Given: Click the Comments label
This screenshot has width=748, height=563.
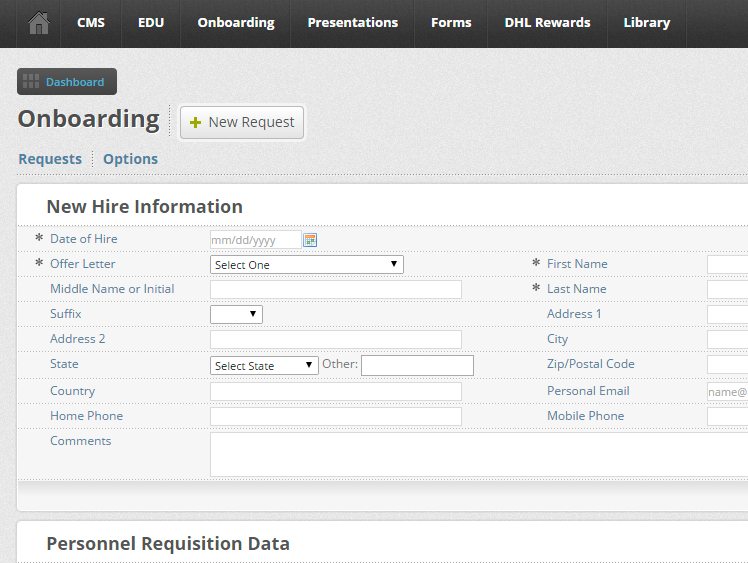Looking at the screenshot, I should (81, 441).
